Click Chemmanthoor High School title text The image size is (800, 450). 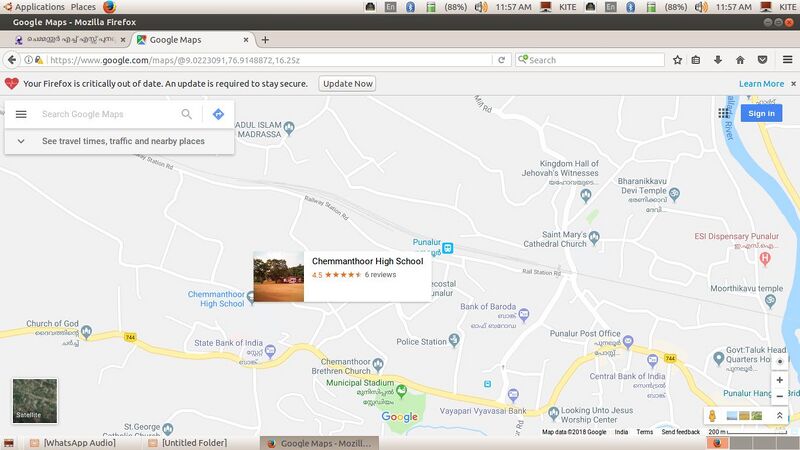pos(367,261)
